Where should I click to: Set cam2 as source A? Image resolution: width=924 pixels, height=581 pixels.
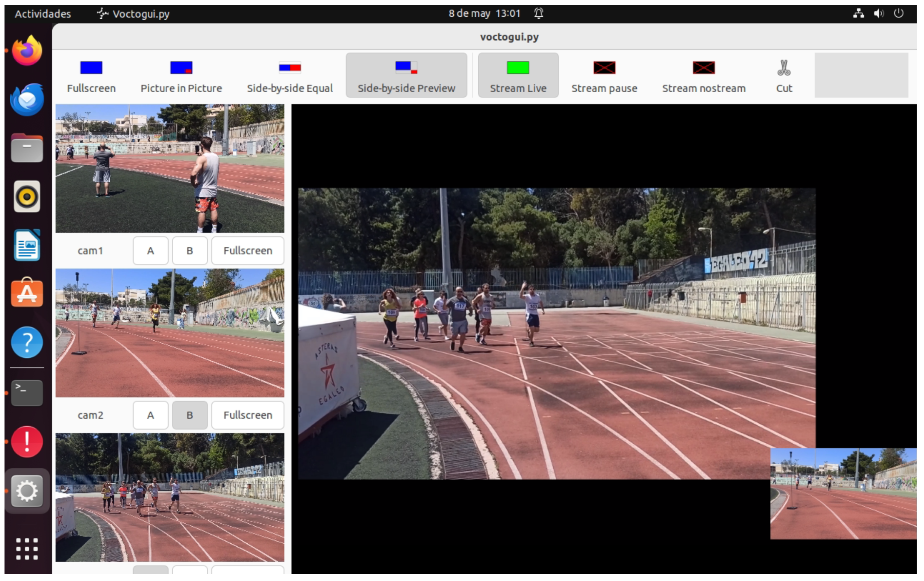click(x=151, y=415)
